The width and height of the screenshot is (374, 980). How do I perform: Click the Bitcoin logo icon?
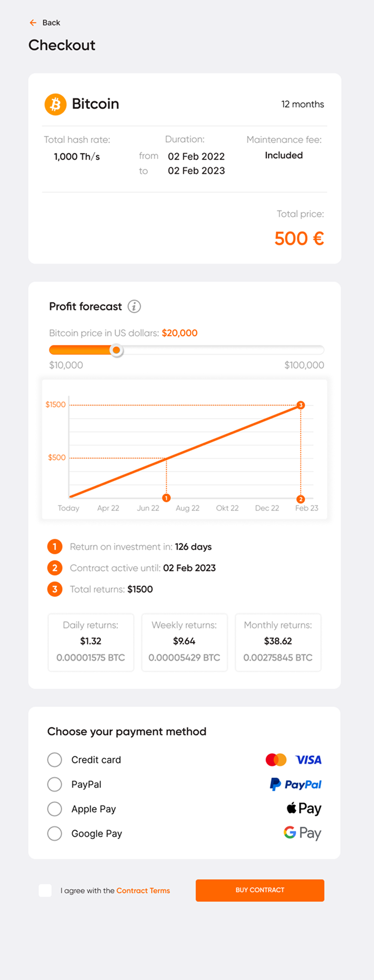coord(55,104)
